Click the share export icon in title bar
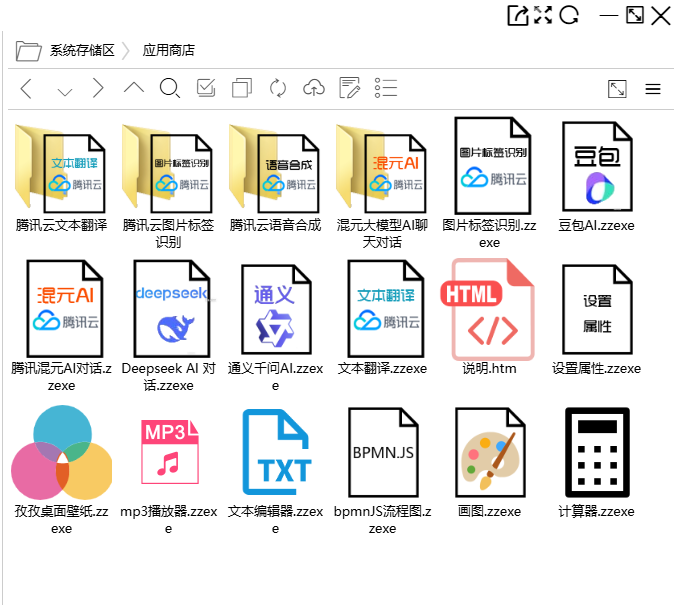The height and width of the screenshot is (605, 674). coord(518,15)
